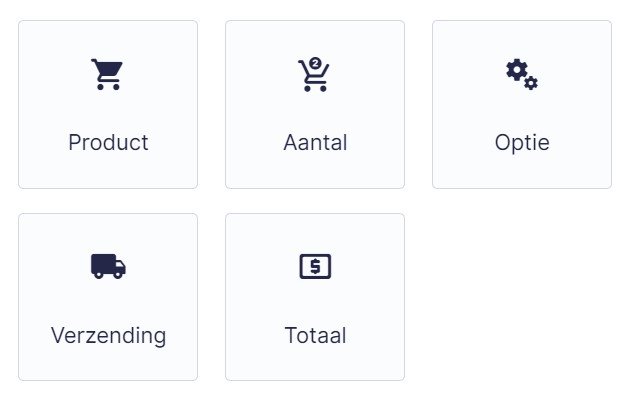Click the truck cab of Verzending icon
631x397 pixels.
120,267
